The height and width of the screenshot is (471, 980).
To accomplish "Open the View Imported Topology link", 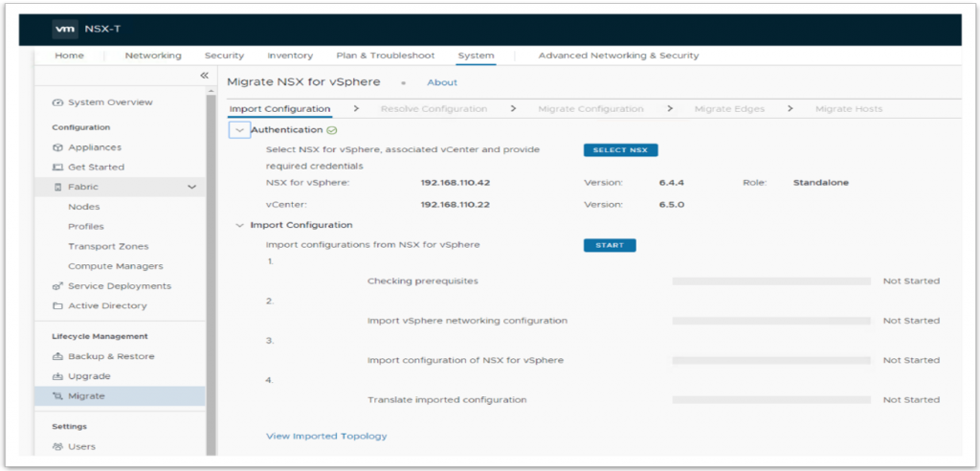I will pos(326,437).
